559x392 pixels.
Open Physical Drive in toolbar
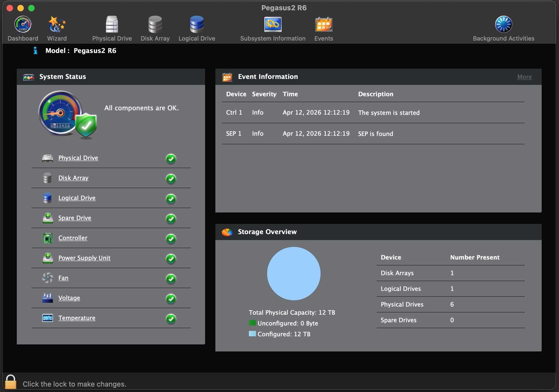(112, 25)
